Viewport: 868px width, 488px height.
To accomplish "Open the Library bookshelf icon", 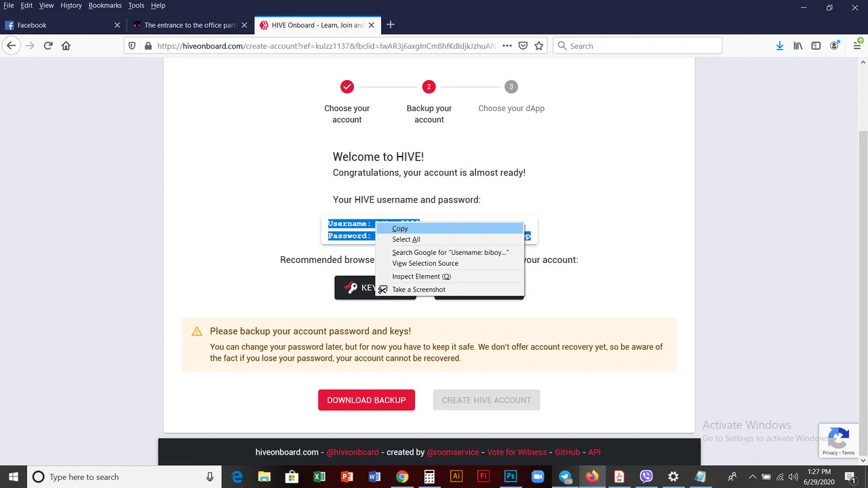I will pyautogui.click(x=798, y=45).
